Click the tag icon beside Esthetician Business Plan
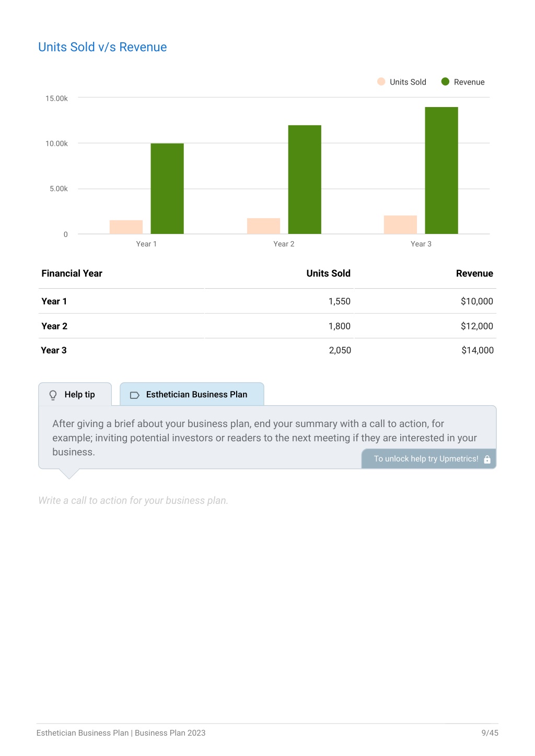Viewport: 535px width, 756px height. click(134, 395)
